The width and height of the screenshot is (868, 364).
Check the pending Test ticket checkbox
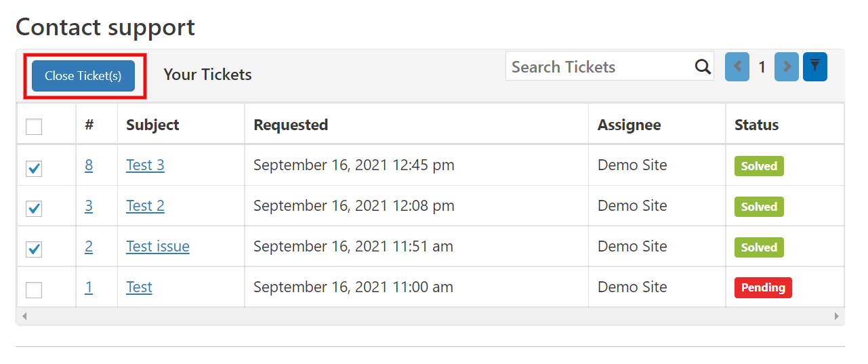[x=34, y=289]
